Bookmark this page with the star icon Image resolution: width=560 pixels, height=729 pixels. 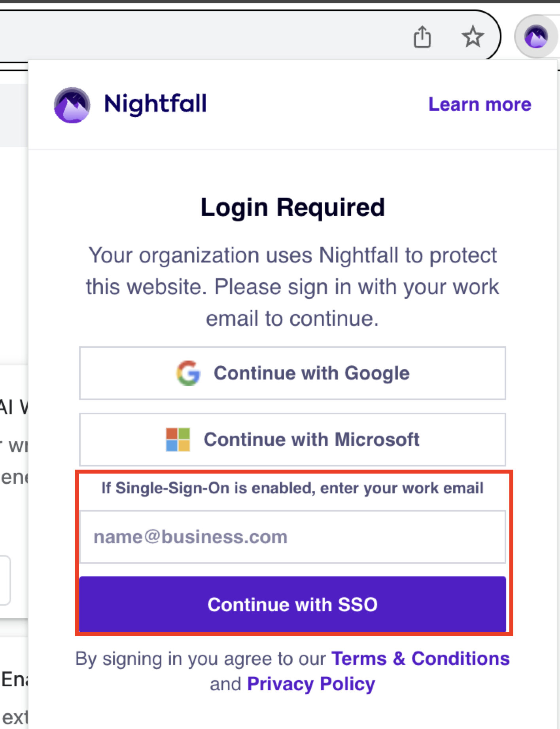click(x=473, y=37)
